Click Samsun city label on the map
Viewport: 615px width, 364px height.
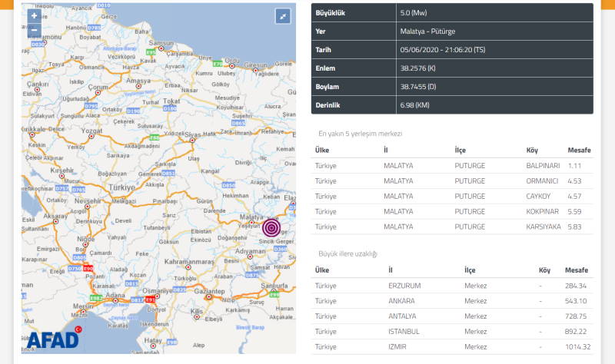[x=161, y=43]
